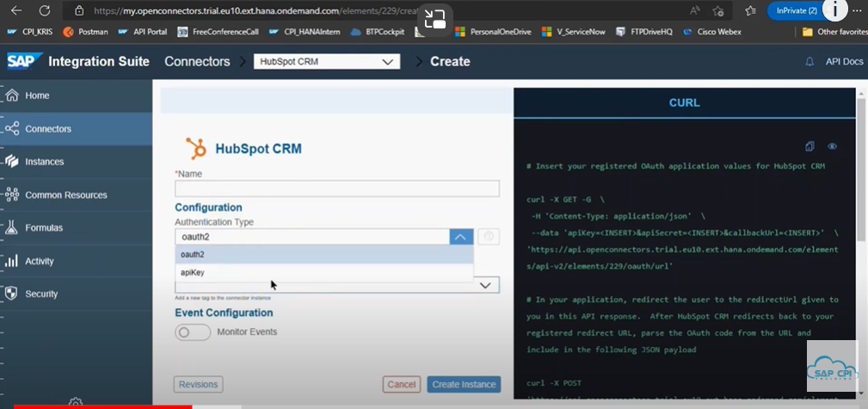Open the API Docs link
868x409 pixels.
pos(844,61)
